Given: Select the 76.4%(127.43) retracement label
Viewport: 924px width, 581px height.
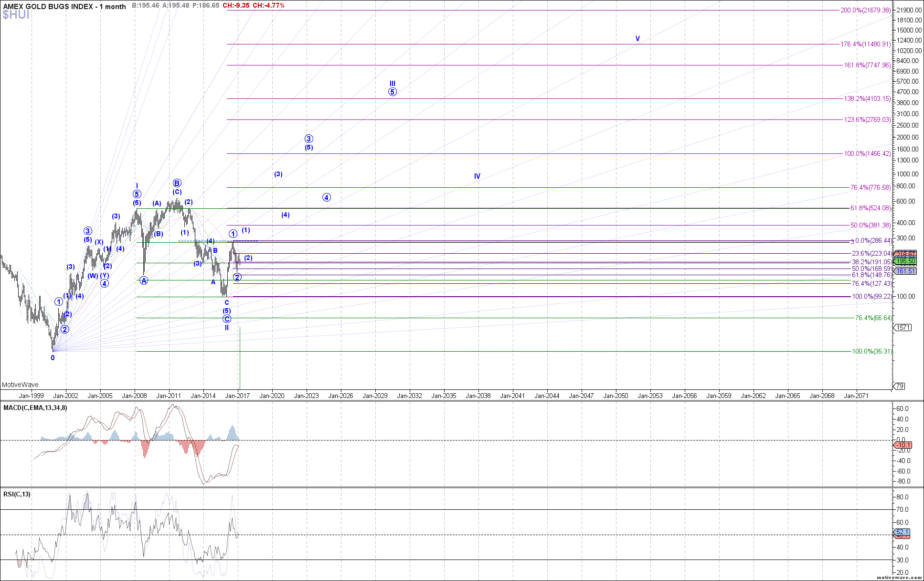Looking at the screenshot, I should 871,283.
